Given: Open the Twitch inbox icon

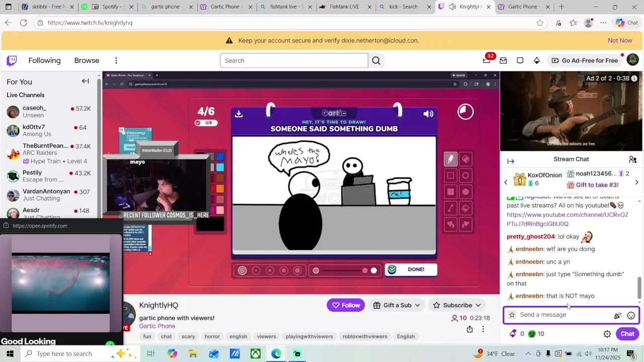Looking at the screenshot, I should pyautogui.click(x=503, y=60).
